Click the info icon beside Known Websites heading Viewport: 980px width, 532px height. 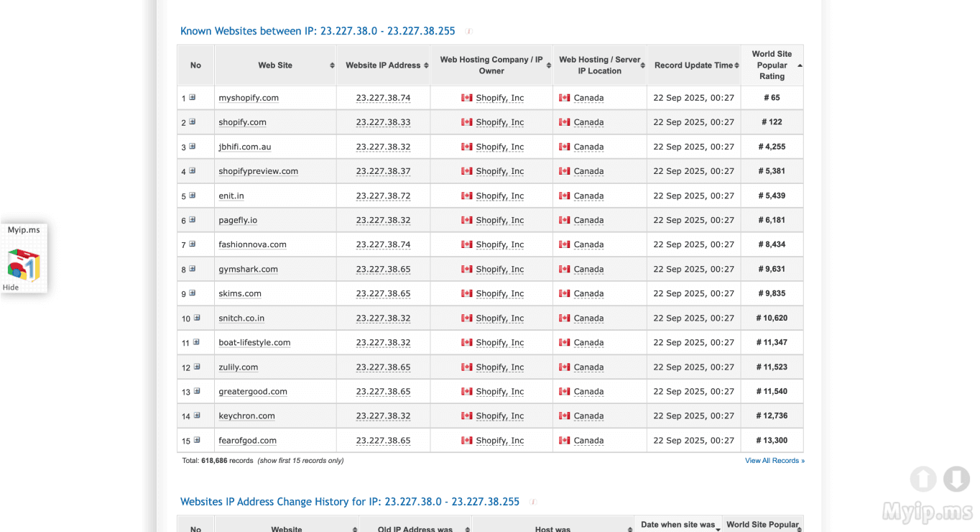(x=468, y=32)
